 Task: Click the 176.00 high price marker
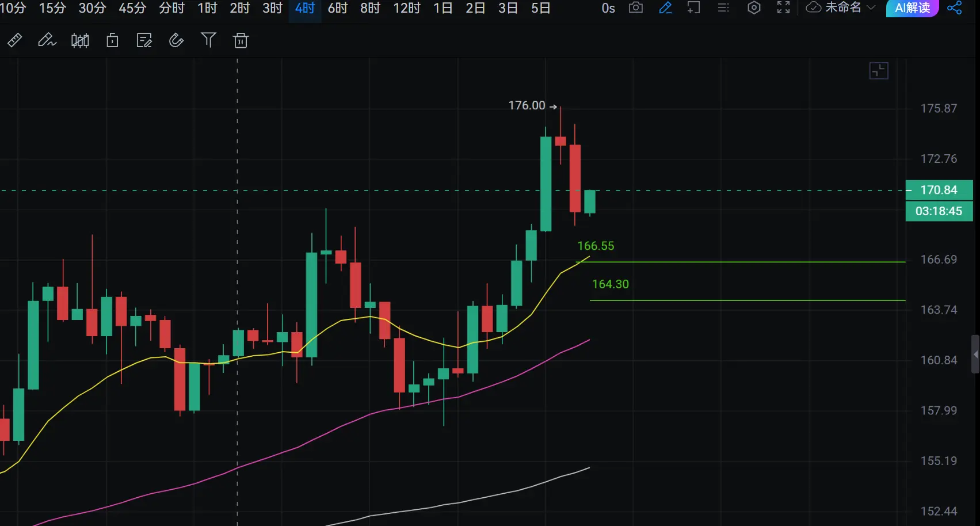(532, 105)
